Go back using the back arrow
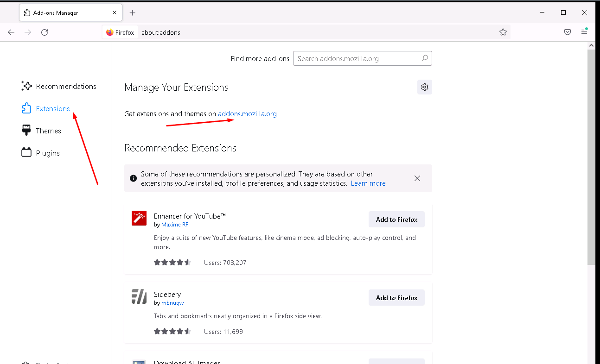 11,32
